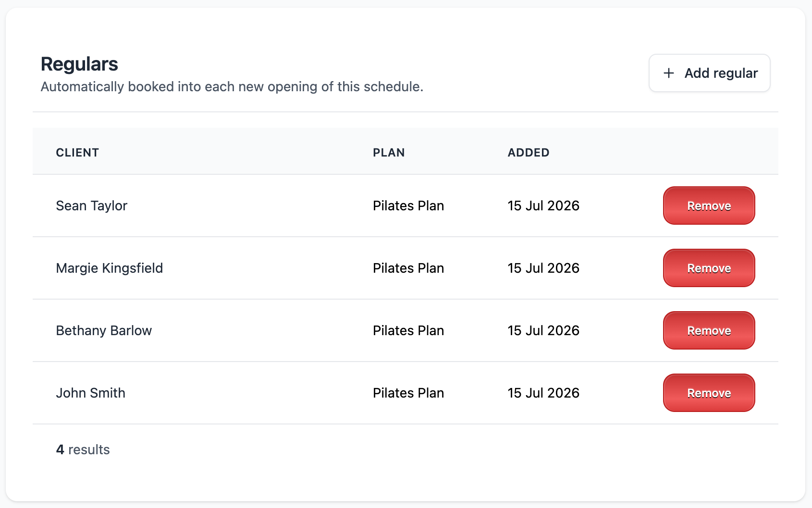Click Pilates Plan in John Smith's row
This screenshot has width=812, height=508.
coord(408,393)
